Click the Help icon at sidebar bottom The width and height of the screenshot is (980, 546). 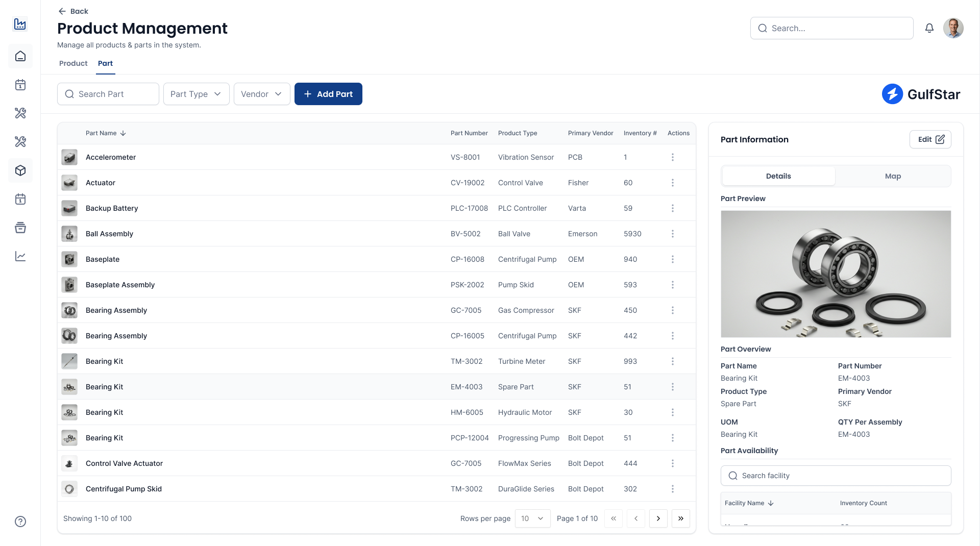[x=20, y=522]
